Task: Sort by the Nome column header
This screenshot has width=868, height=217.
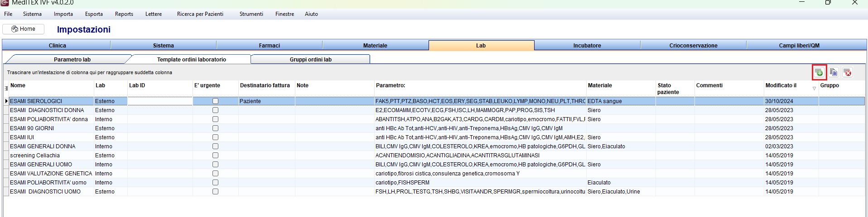Action: pos(51,89)
